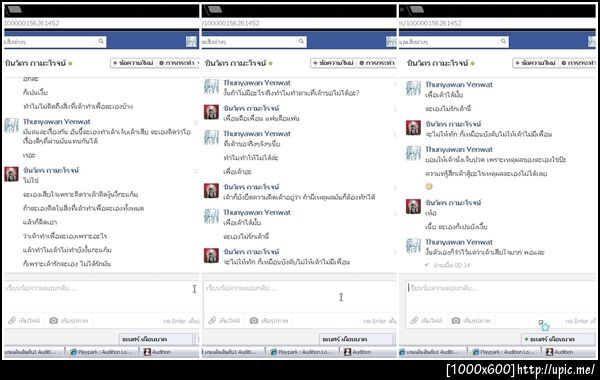This screenshot has height=380, width=600.
Task: Open the Actions gear dropdown in middle panel
Action: pos(377,63)
